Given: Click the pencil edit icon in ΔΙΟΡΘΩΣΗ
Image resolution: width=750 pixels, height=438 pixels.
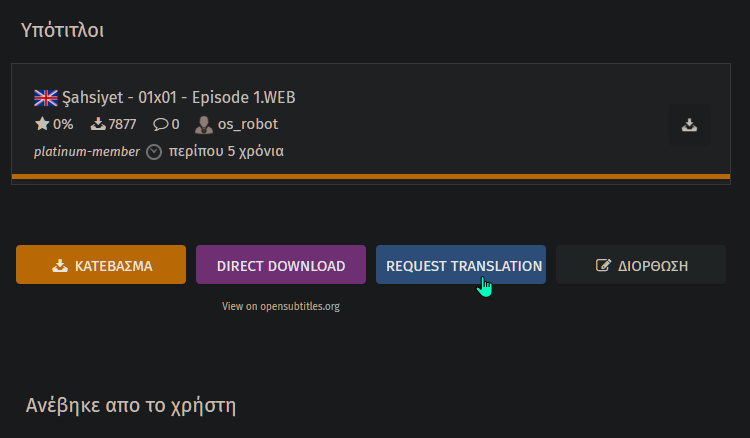Looking at the screenshot, I should point(603,265).
